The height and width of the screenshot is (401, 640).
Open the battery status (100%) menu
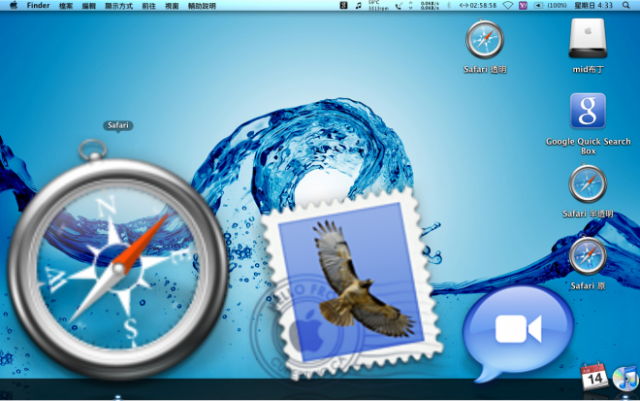click(x=550, y=5)
